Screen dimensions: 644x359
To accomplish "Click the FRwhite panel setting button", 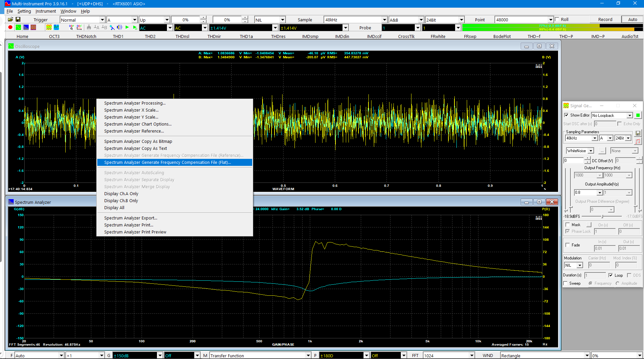I will pyautogui.click(x=438, y=36).
